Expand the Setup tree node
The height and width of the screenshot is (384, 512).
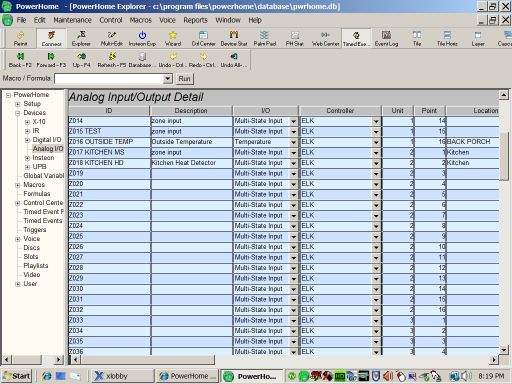click(18, 104)
